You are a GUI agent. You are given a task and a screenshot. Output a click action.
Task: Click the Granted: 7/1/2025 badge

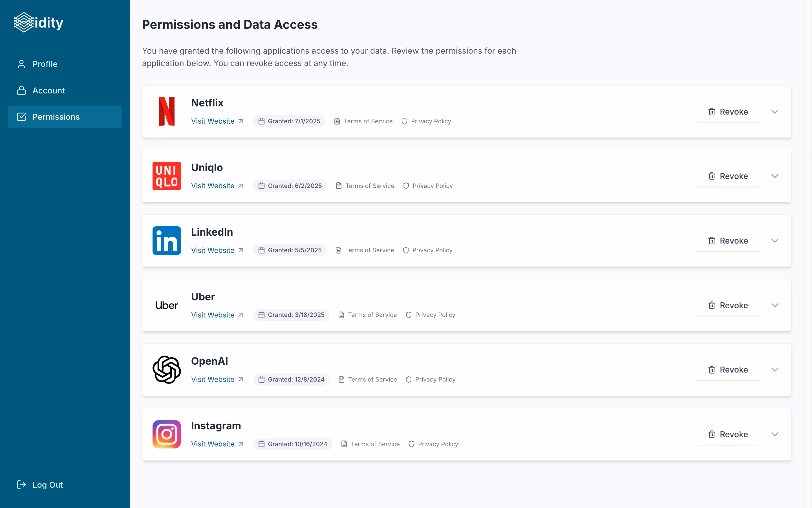click(x=289, y=121)
